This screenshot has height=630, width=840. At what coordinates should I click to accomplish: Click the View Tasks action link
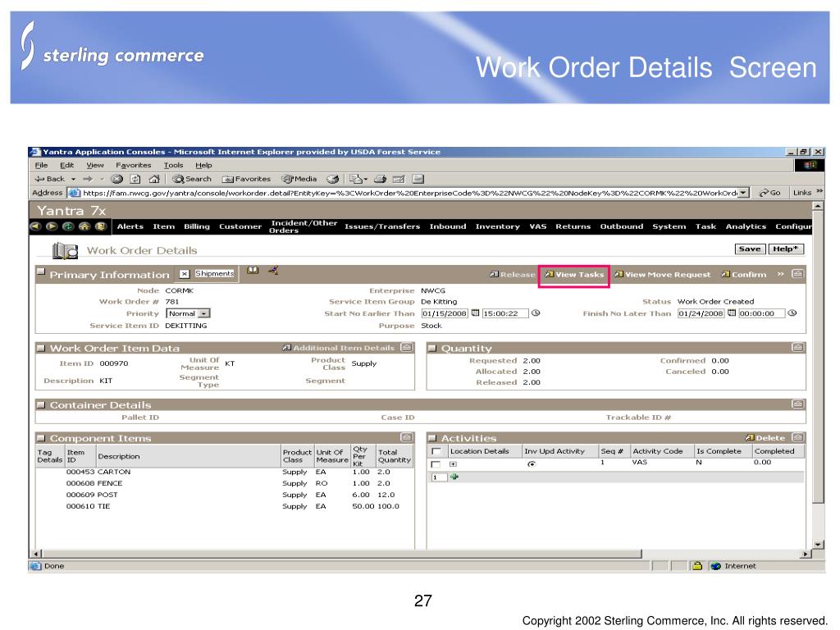[x=574, y=274]
